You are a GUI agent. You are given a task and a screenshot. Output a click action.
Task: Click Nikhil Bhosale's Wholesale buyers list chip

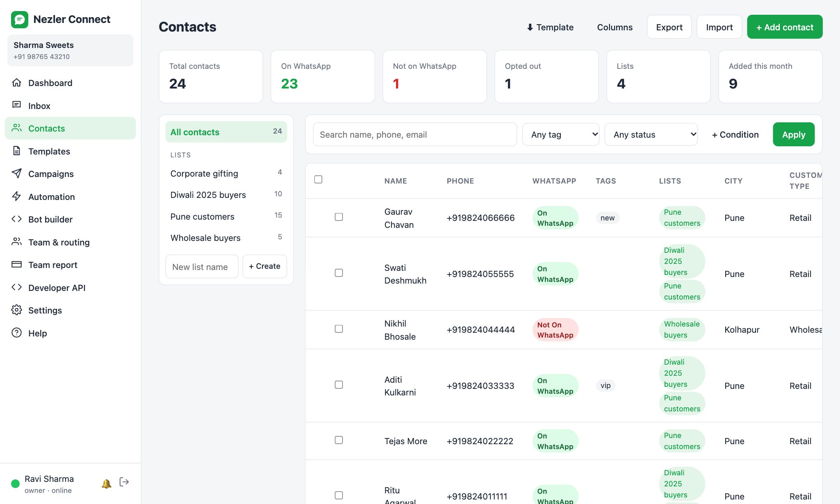[682, 329]
